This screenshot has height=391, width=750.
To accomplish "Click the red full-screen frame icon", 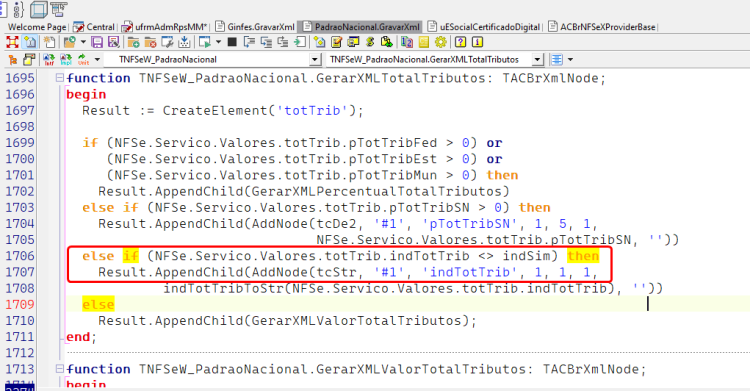I will click(12, 42).
